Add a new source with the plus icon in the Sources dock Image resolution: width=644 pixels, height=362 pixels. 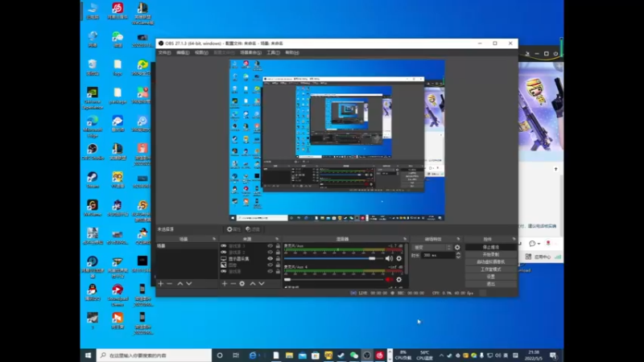tap(225, 284)
